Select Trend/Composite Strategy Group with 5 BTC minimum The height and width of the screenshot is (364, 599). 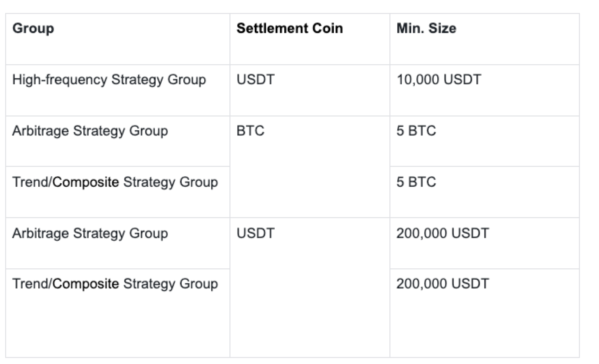tap(118, 192)
